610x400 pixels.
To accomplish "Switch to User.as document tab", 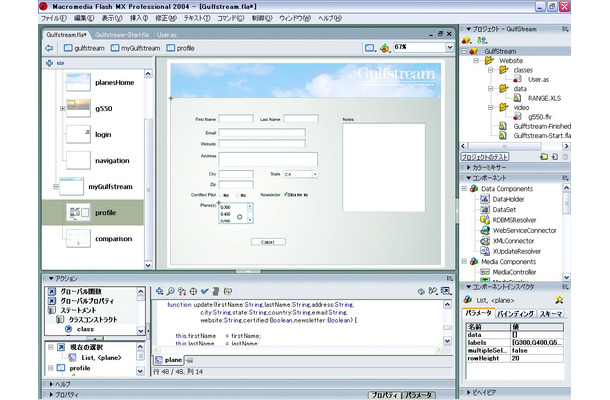I will [x=167, y=35].
